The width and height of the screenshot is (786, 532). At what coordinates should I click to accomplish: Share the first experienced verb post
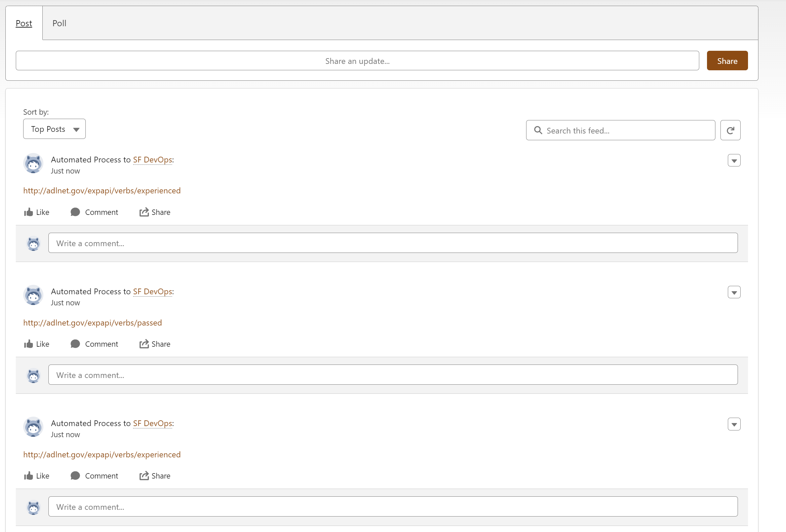click(x=155, y=212)
